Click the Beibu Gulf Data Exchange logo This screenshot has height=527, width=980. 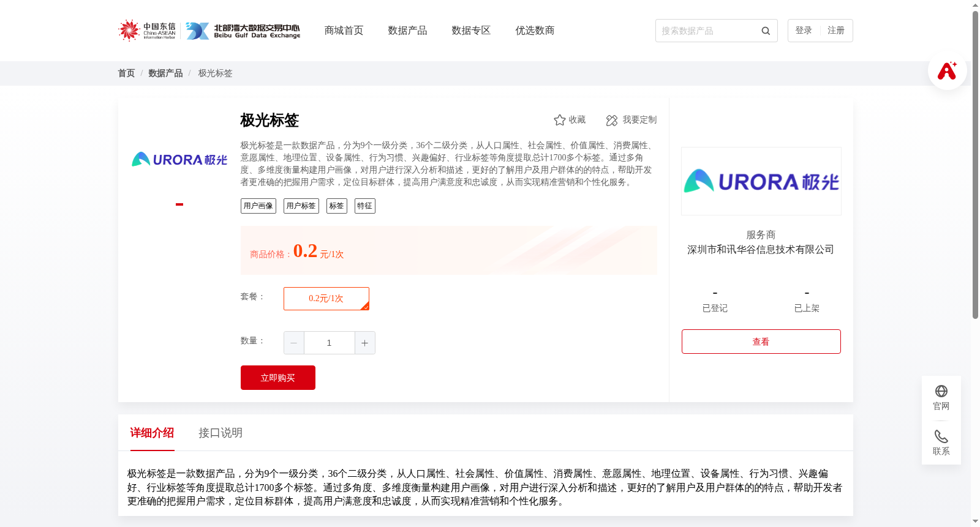pyautogui.click(x=243, y=31)
